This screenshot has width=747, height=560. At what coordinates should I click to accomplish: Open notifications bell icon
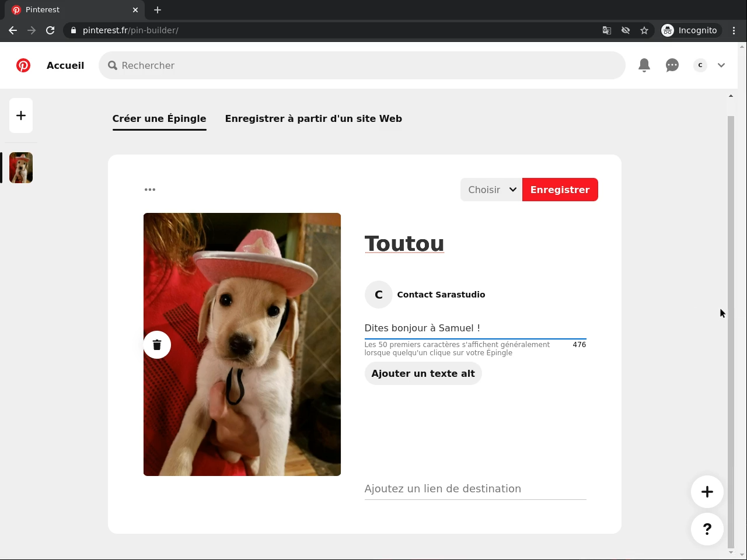point(644,65)
